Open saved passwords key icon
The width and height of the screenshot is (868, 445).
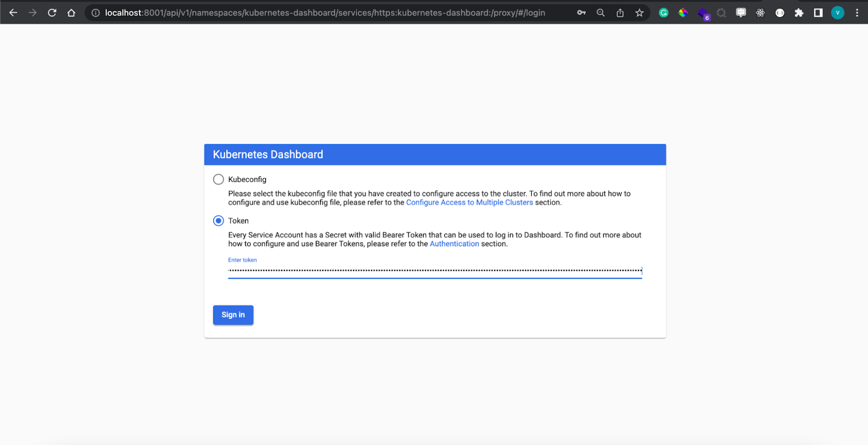pos(582,12)
